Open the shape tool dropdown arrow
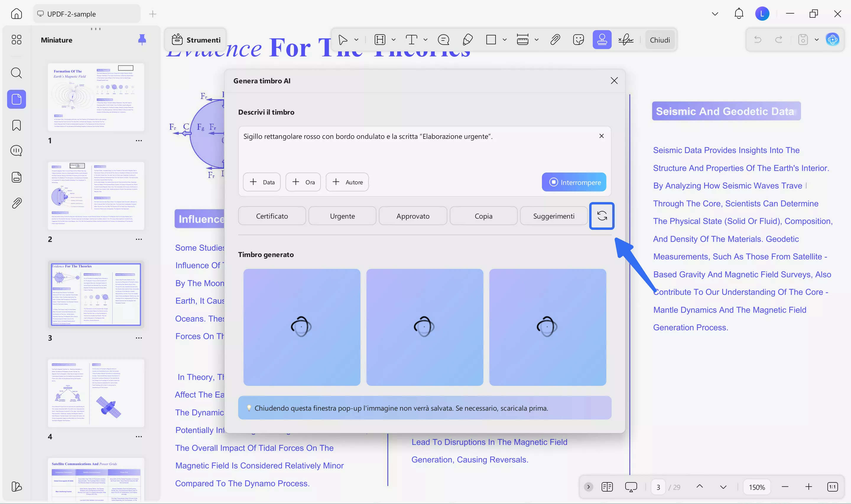851x504 pixels. 505,40
